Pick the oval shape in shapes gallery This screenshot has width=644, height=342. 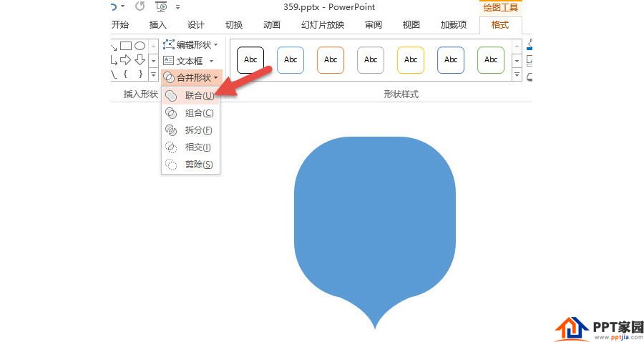point(140,45)
